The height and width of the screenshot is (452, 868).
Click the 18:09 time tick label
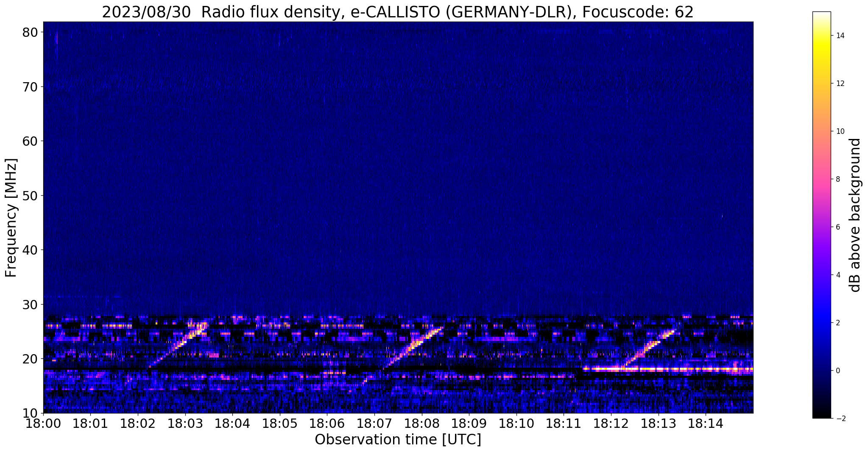469,423
